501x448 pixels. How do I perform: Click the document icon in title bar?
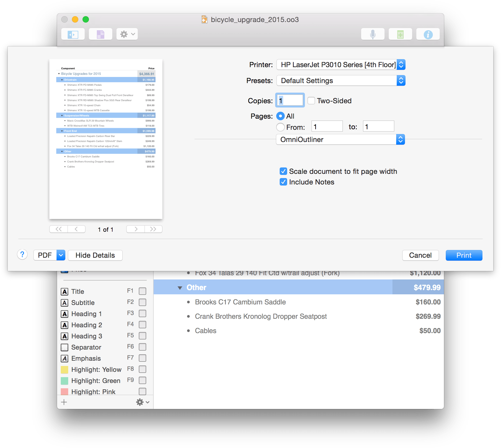point(204,20)
